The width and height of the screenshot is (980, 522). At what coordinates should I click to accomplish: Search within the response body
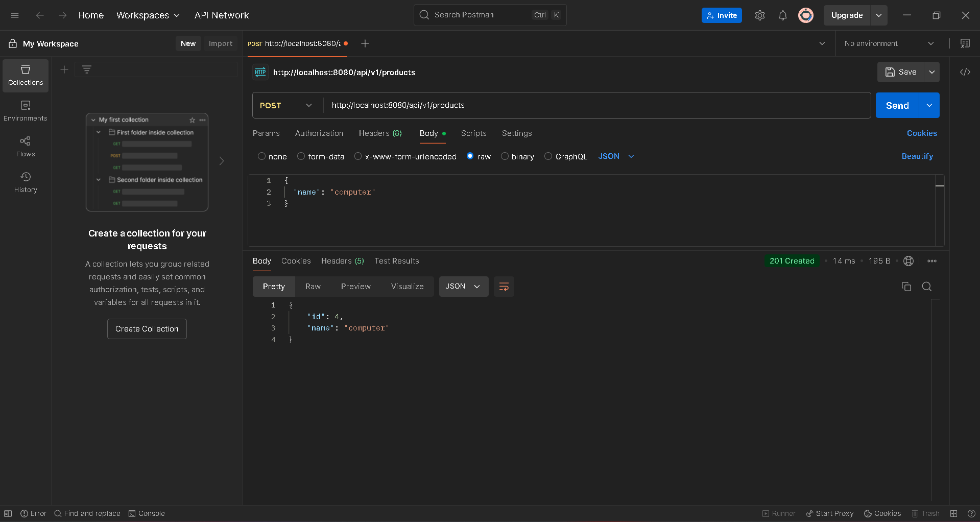pos(927,287)
